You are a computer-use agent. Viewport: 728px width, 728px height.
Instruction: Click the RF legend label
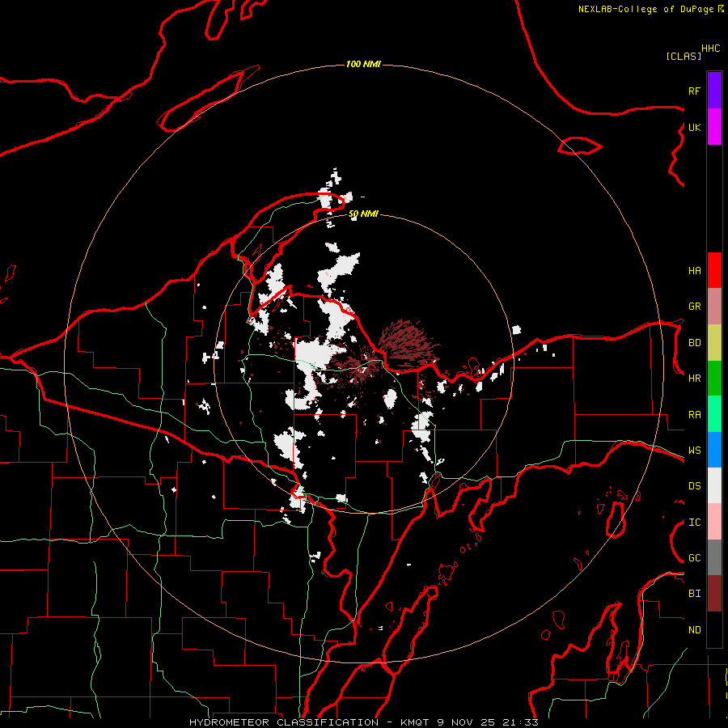tap(694, 91)
